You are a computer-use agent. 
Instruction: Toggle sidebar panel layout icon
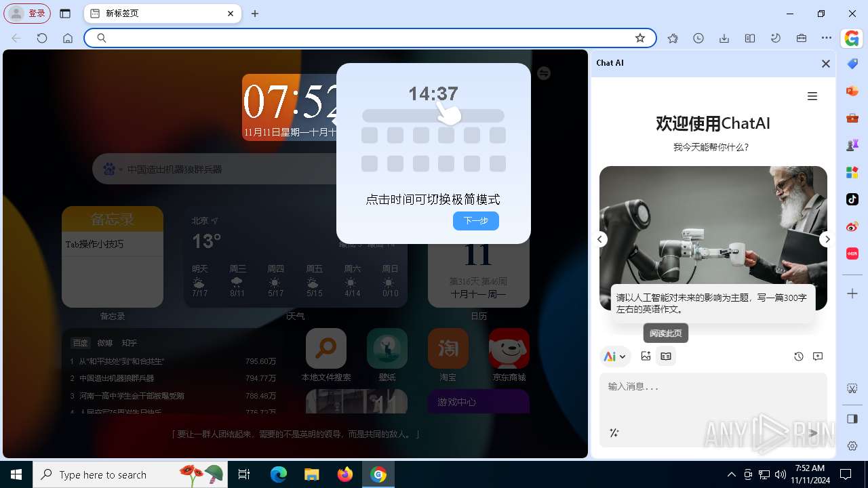852,419
